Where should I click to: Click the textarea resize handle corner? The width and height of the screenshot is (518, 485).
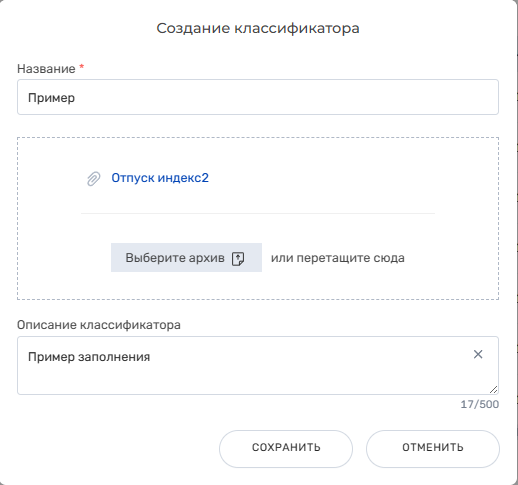(494, 389)
